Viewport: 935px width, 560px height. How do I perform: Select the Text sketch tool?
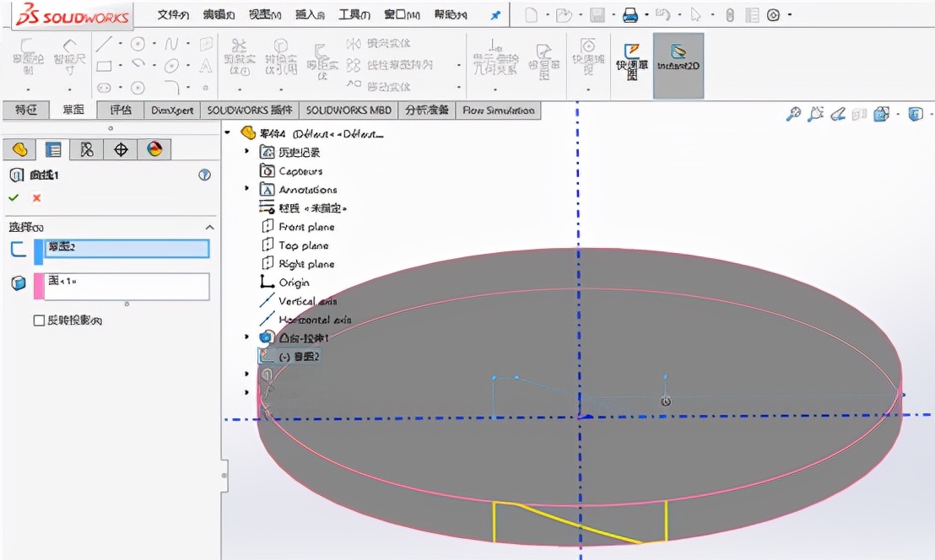pos(206,66)
